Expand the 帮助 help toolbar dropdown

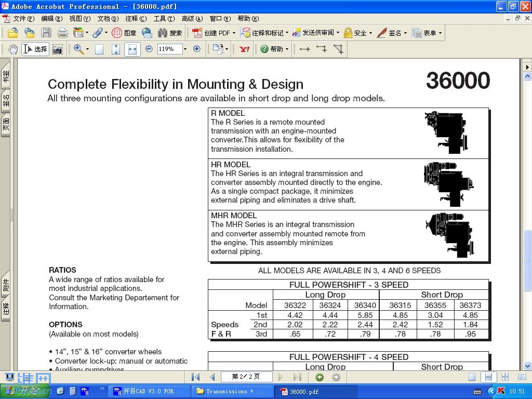pos(287,49)
